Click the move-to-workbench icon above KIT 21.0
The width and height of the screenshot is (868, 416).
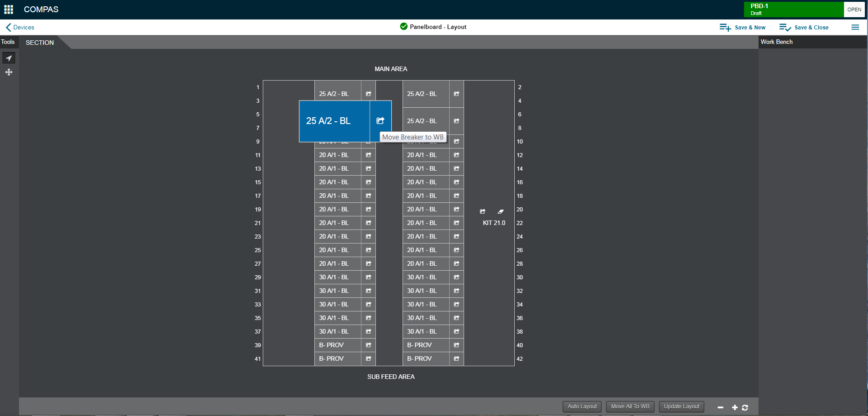[482, 211]
